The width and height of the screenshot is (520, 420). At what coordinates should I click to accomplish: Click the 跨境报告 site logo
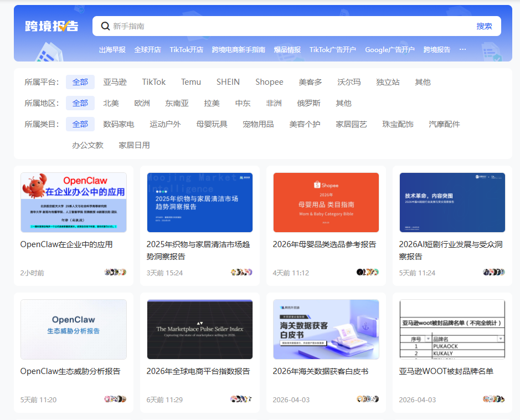coord(52,26)
